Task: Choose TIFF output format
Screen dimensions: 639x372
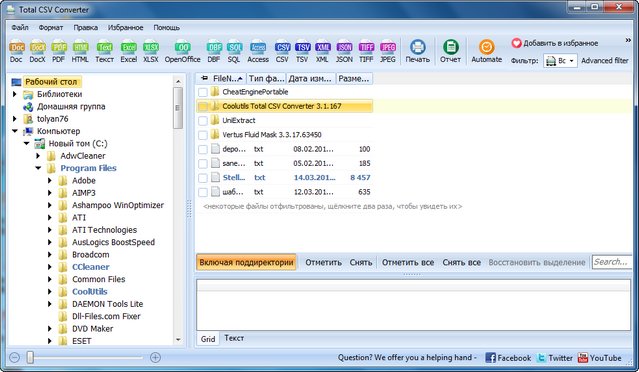Action: [366, 52]
